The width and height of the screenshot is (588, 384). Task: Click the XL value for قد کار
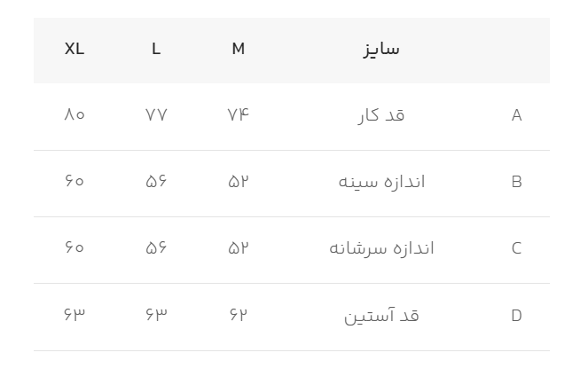pos(74,115)
